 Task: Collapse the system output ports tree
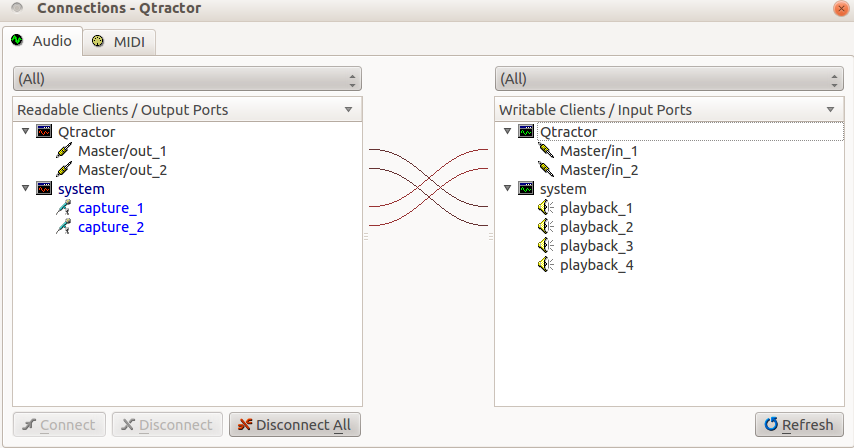pos(26,188)
